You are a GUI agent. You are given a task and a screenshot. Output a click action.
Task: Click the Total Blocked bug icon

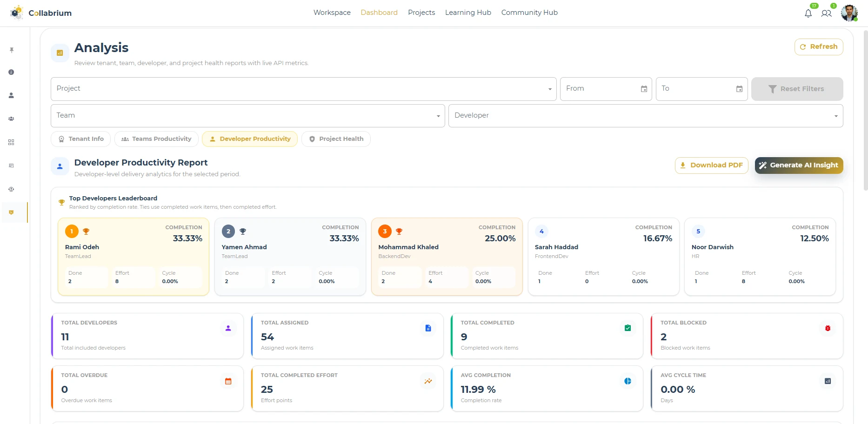click(828, 328)
